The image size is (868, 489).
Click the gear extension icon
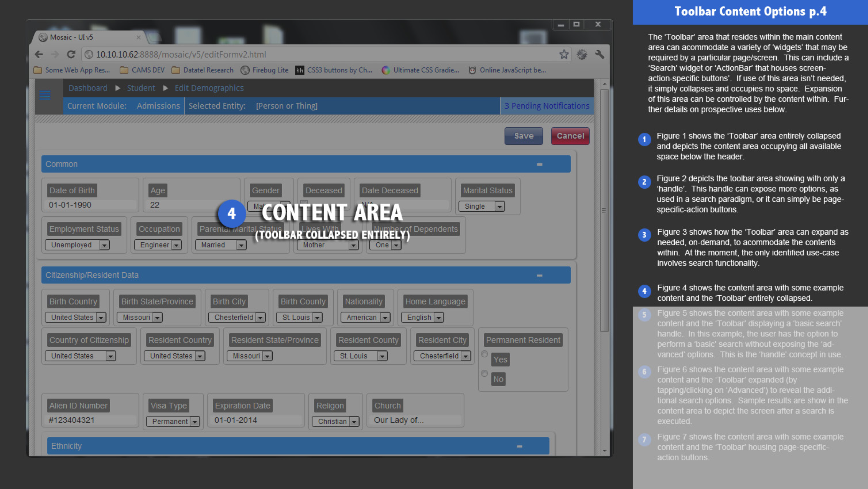pos(581,54)
